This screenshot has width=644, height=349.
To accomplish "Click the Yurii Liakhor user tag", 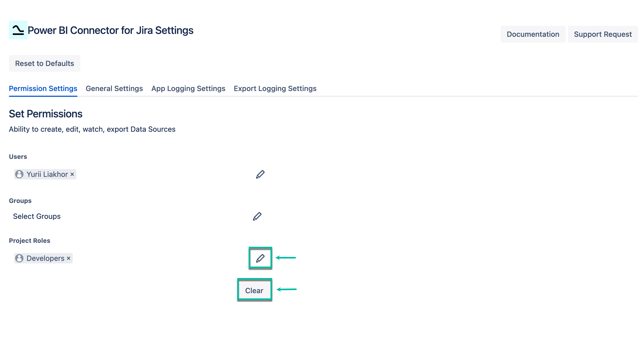I will [47, 174].
